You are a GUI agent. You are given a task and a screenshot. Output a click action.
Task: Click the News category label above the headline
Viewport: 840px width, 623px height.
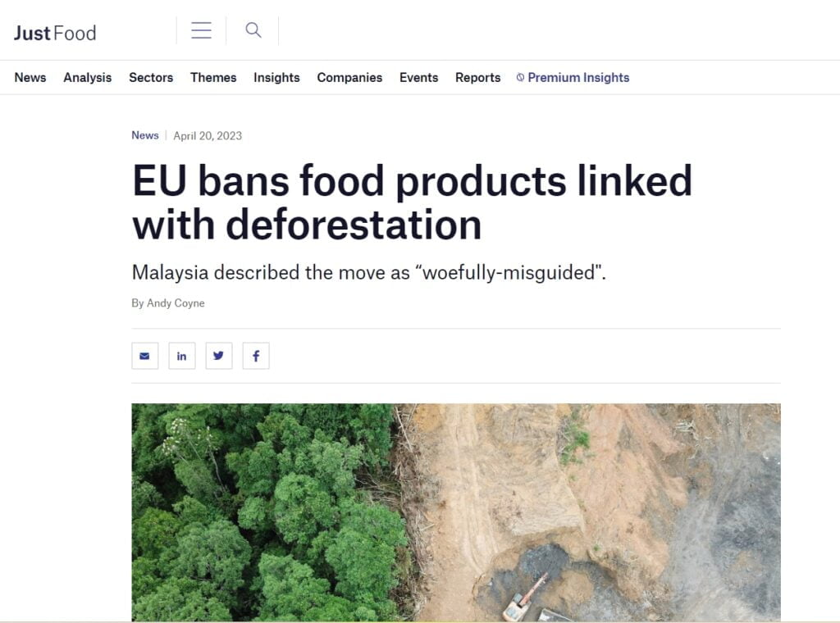pos(144,135)
